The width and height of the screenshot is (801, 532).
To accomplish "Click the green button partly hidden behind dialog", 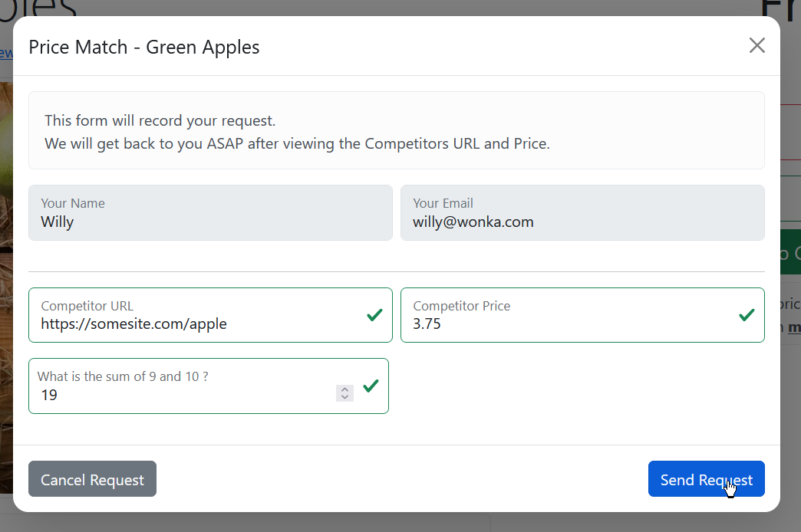I will pyautogui.click(x=790, y=252).
